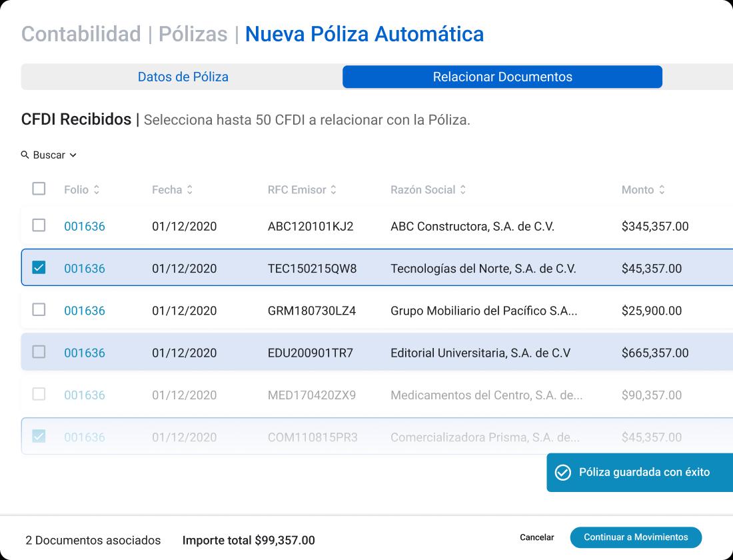Click the Buscar search label
Image resolution: width=733 pixels, height=560 pixels.
point(49,155)
